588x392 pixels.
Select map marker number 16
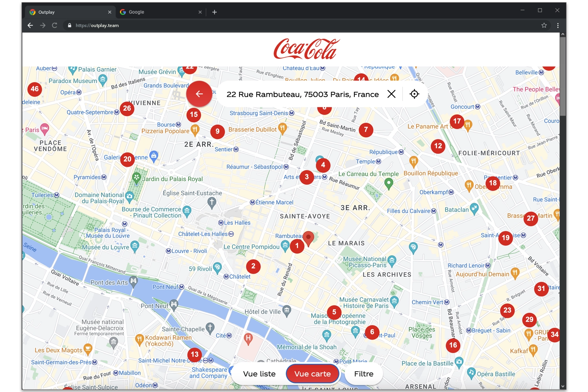(453, 345)
